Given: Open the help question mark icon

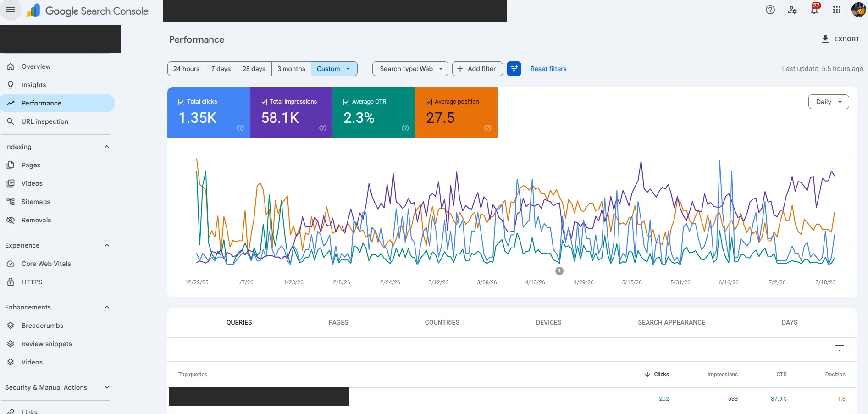Looking at the screenshot, I should [x=770, y=10].
